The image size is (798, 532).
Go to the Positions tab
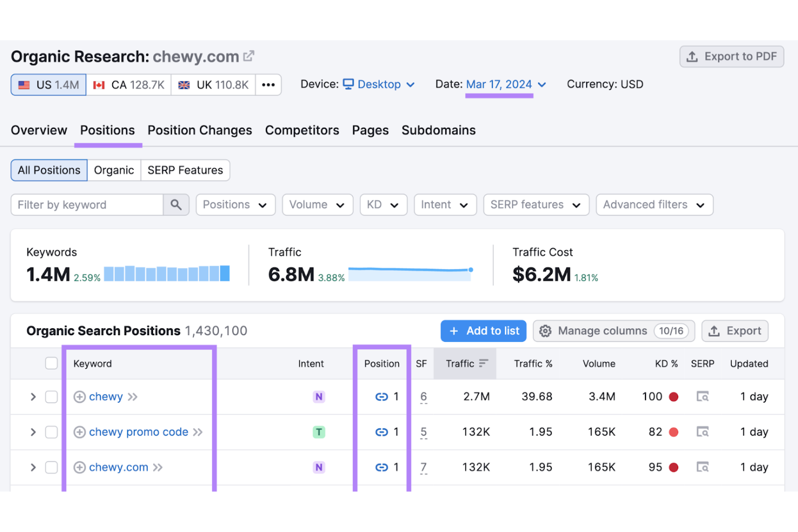tap(107, 130)
